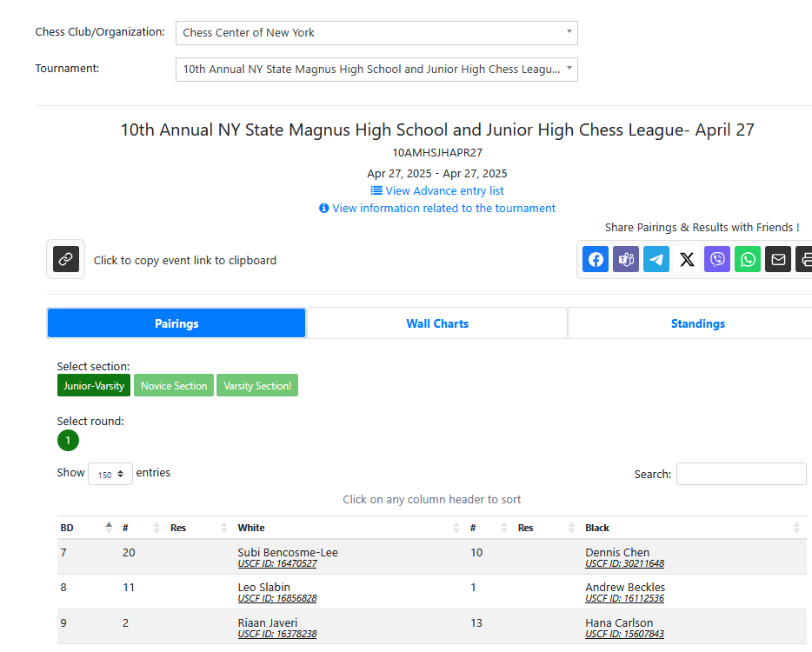Select the Junior-Varsity section
Image resolution: width=812 pixels, height=652 pixels.
(94, 385)
